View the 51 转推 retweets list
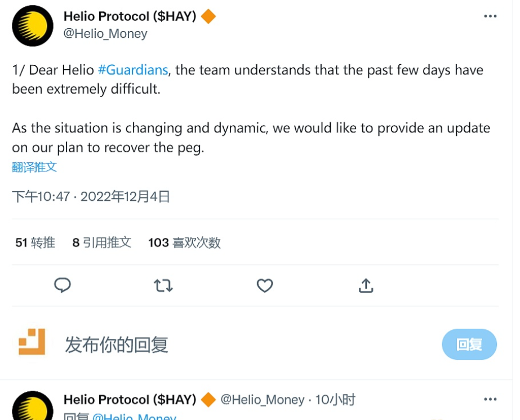The height and width of the screenshot is (420, 520). [x=35, y=242]
